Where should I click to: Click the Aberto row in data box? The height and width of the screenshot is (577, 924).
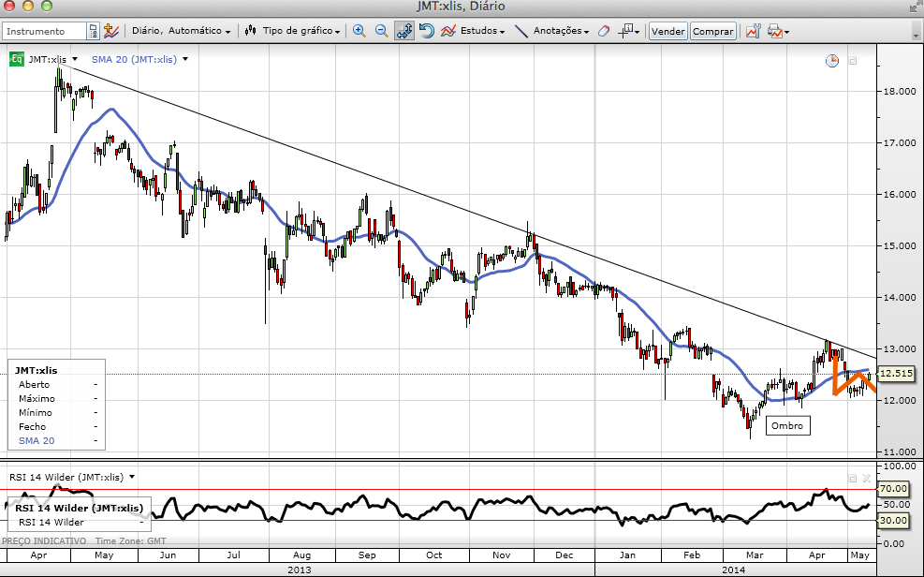[x=56, y=384]
